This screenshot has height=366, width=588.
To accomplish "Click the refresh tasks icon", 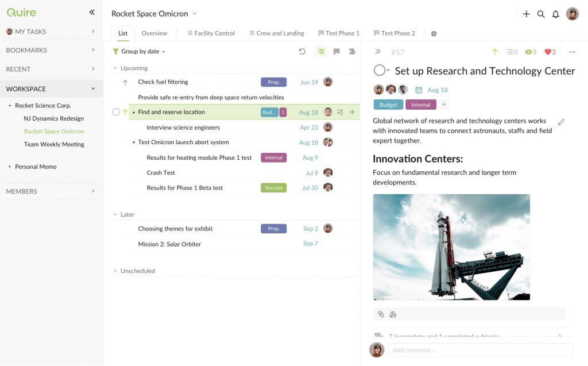I will click(302, 51).
